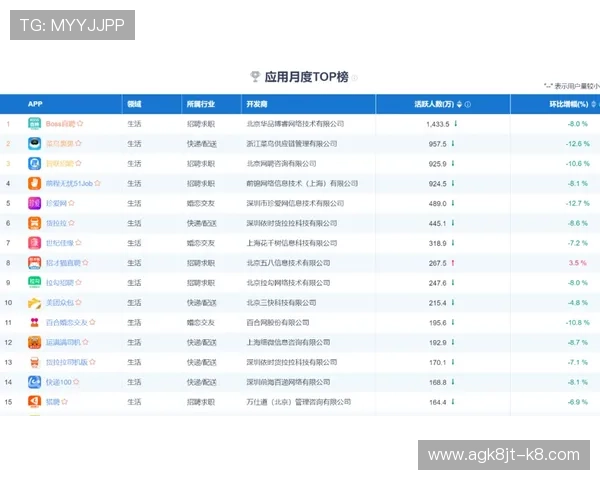Select the active users value 164.4
600x480 pixels.
click(x=437, y=403)
